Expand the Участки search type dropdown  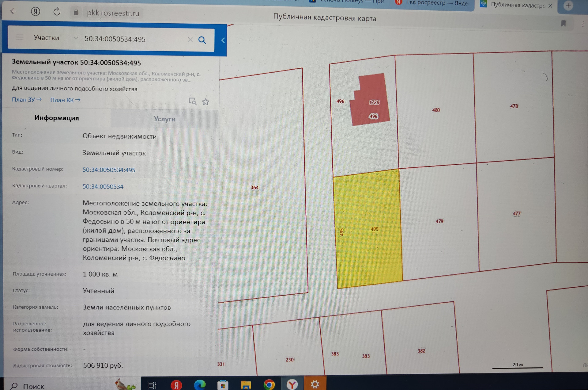[x=75, y=38]
